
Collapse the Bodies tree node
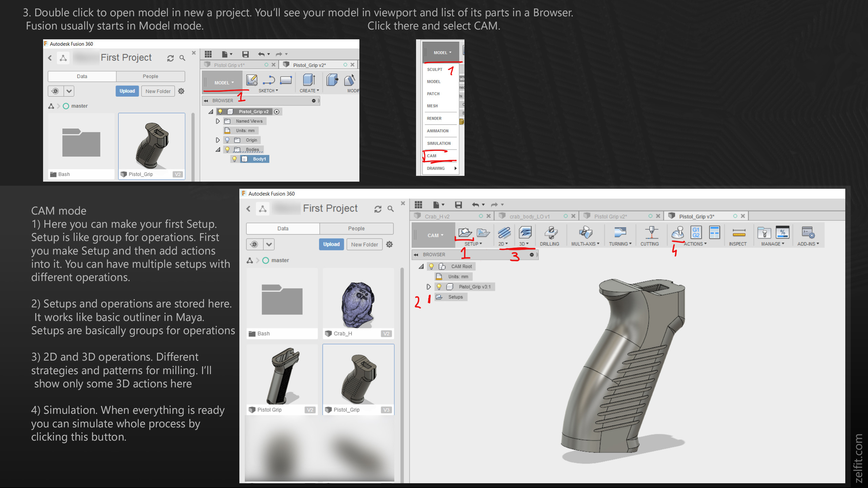tap(218, 149)
